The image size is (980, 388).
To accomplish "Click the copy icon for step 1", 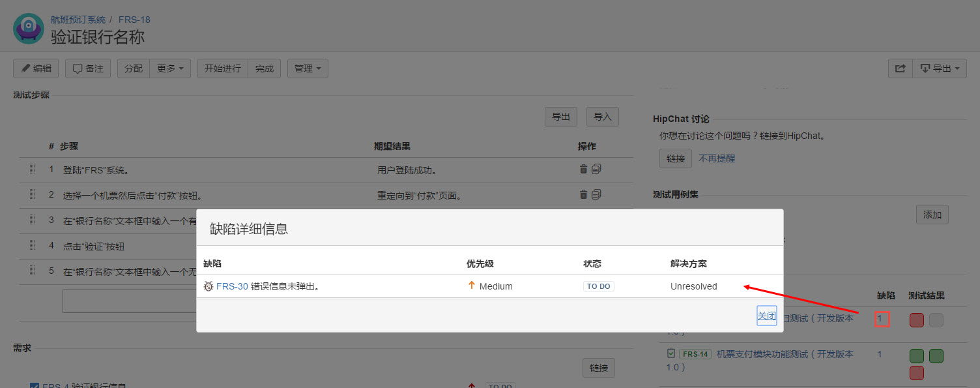I will click(x=596, y=169).
